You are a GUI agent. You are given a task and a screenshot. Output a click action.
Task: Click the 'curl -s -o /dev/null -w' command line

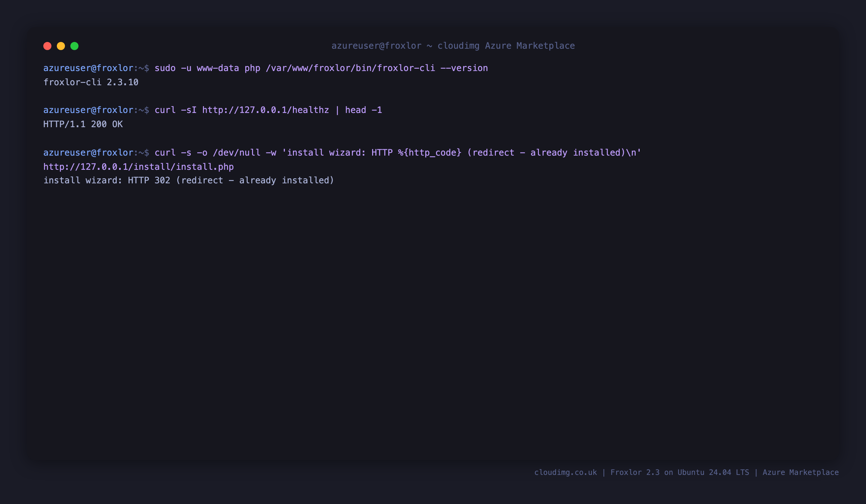coord(398,153)
